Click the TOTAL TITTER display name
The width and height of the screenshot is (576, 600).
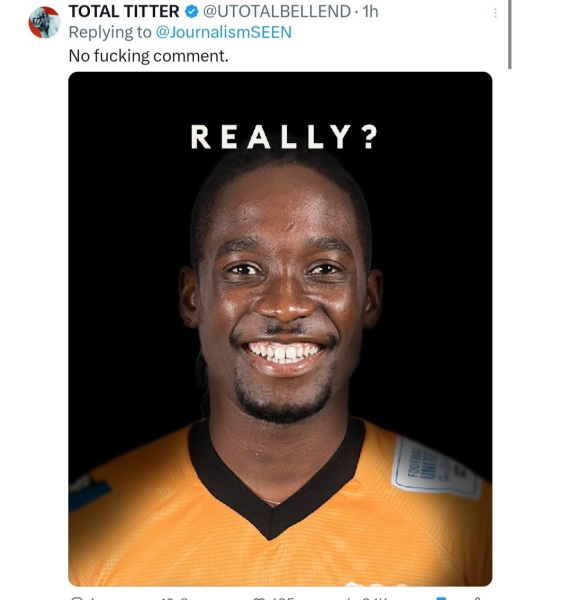(124, 11)
